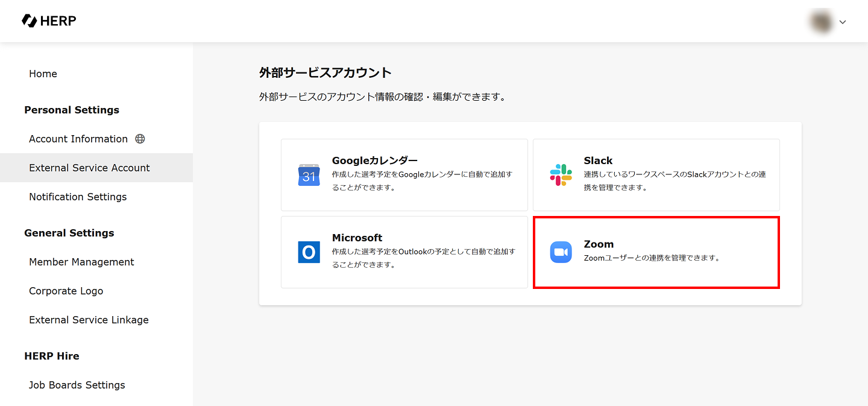Click the Google Calendar icon
This screenshot has width=868, height=406.
(309, 175)
